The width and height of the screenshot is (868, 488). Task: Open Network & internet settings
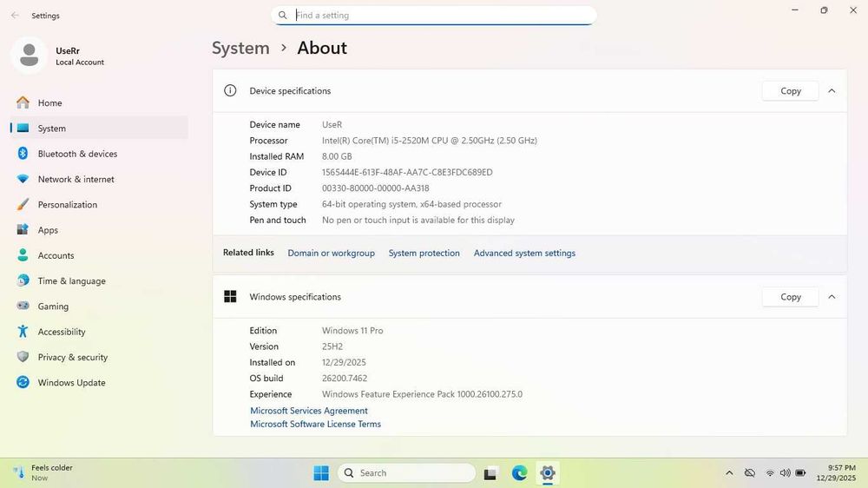click(100, 179)
